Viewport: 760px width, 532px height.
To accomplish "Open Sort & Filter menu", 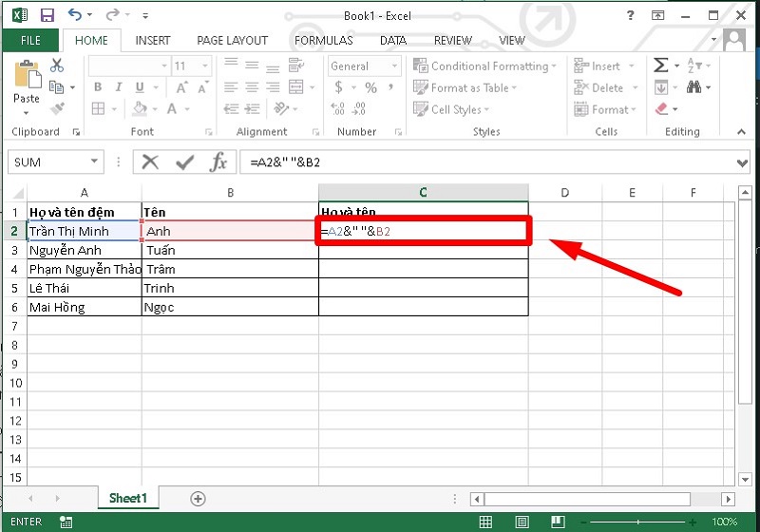I will coord(698,65).
